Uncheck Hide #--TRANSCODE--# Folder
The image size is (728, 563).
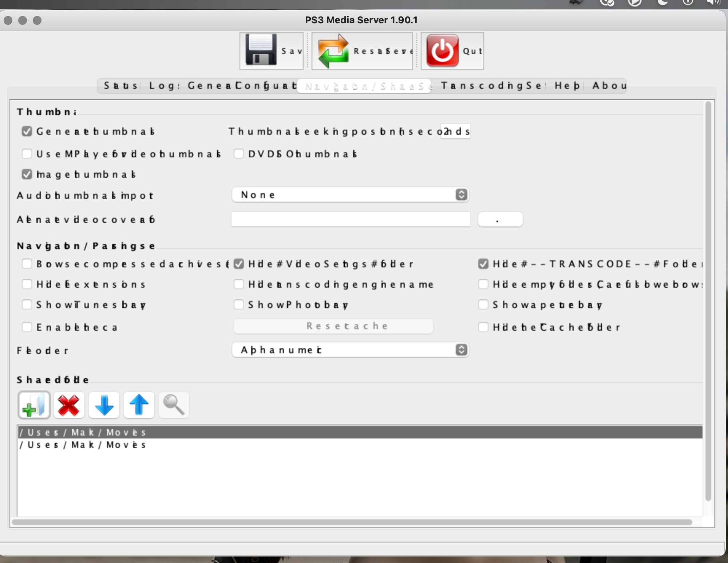point(483,264)
